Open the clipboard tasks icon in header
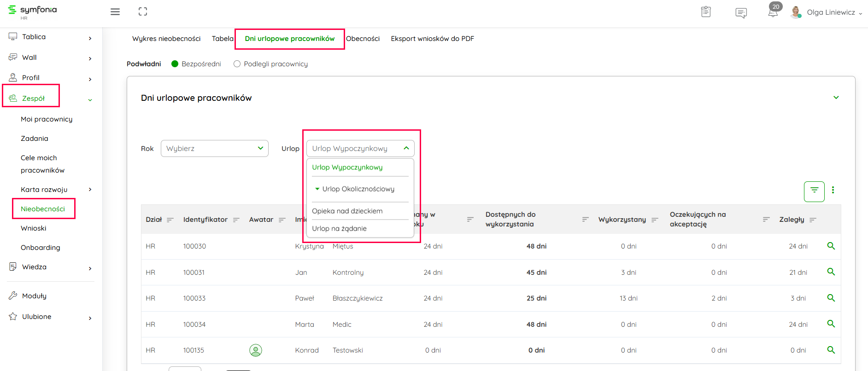The width and height of the screenshot is (868, 371). pyautogui.click(x=706, y=12)
